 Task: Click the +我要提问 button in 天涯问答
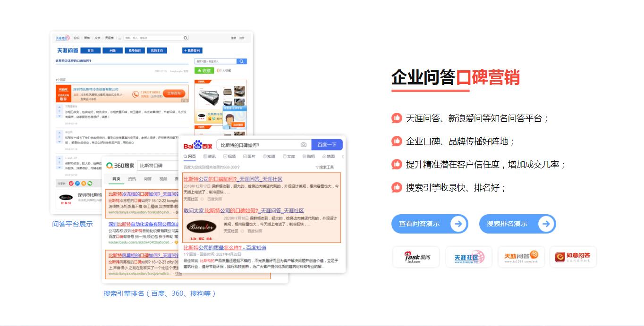coord(192,50)
